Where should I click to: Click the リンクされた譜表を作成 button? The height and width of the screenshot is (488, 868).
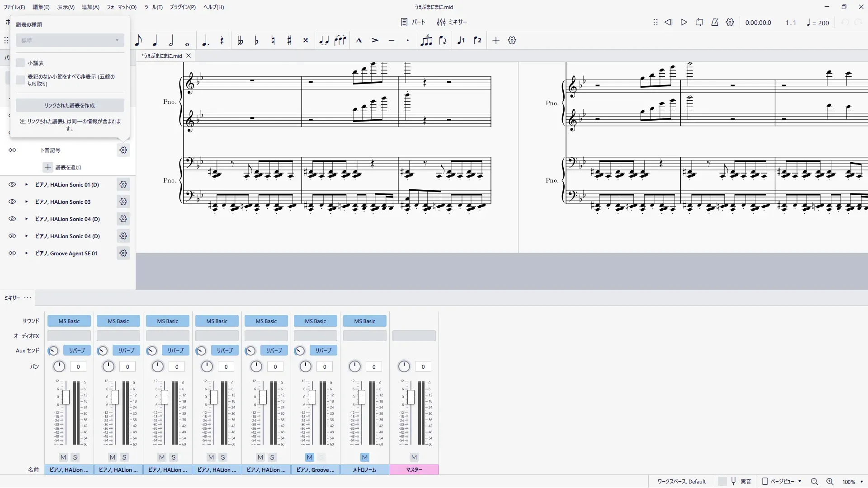click(70, 106)
